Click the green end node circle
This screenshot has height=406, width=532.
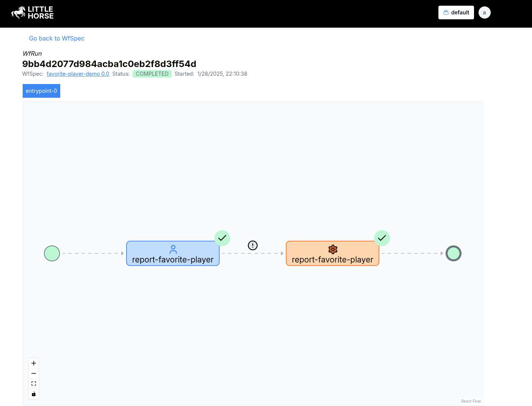454,253
